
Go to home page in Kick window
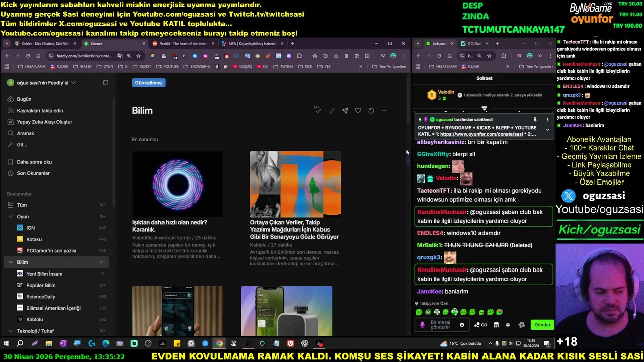[449, 56]
